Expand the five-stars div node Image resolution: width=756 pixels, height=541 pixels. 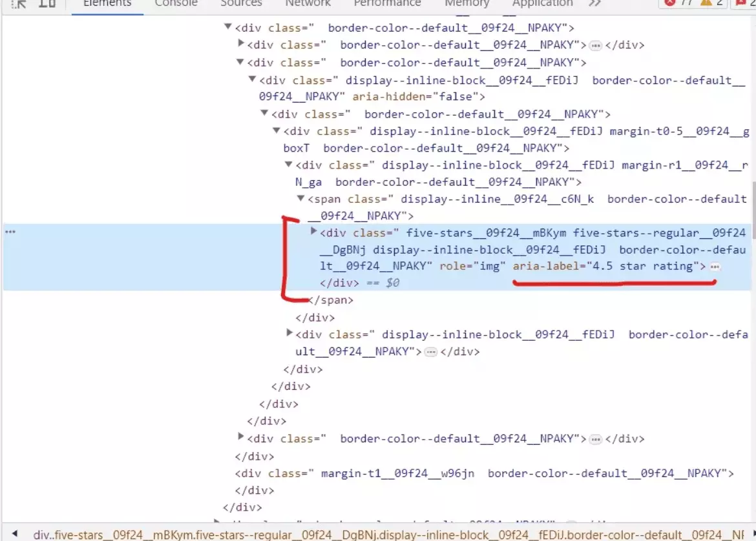[314, 231]
